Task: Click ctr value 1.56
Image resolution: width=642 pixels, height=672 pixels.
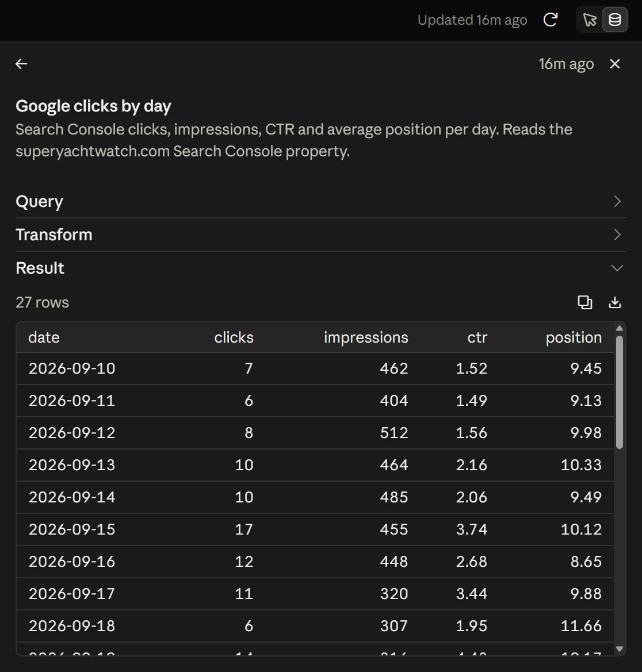Action: coord(471,433)
